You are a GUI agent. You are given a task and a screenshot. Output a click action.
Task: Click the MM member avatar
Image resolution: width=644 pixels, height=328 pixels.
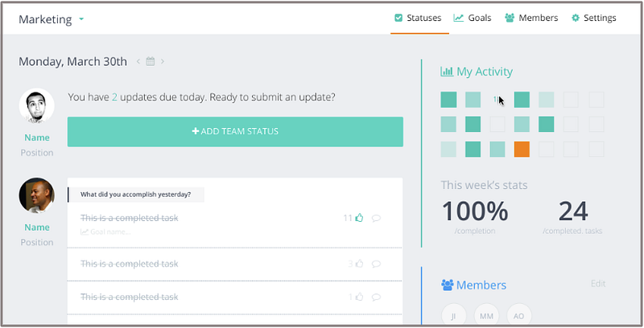[x=486, y=316]
